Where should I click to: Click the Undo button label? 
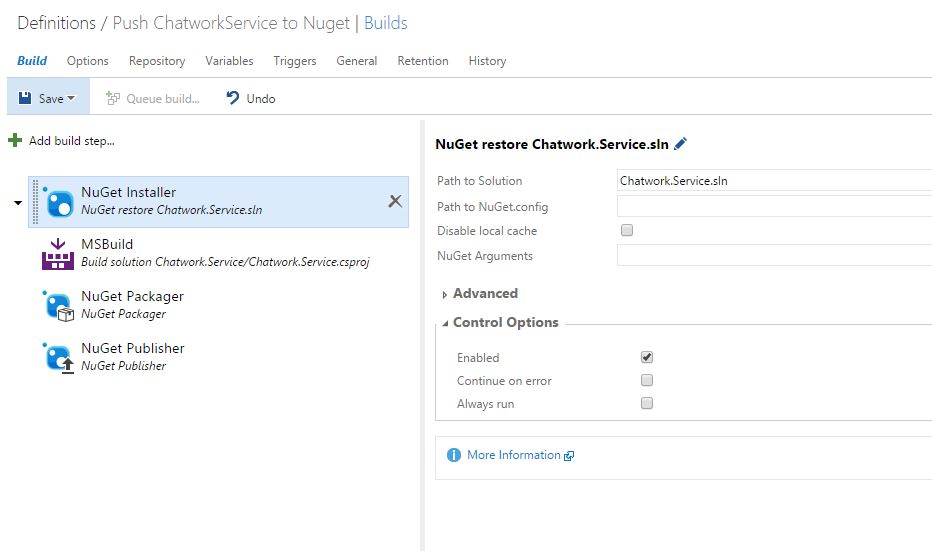pos(261,99)
